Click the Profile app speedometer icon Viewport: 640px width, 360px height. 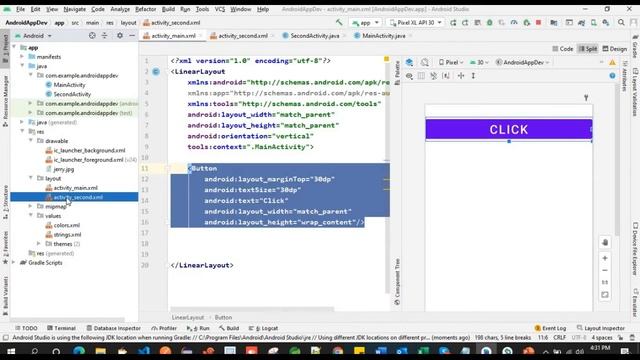[x=514, y=22]
